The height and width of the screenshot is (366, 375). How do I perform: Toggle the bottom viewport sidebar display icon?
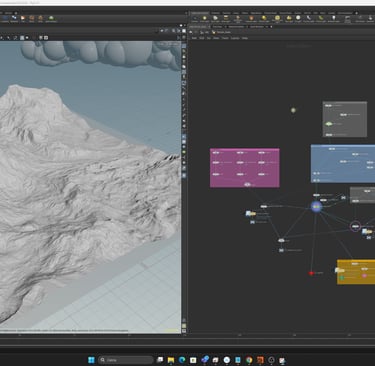(x=184, y=331)
